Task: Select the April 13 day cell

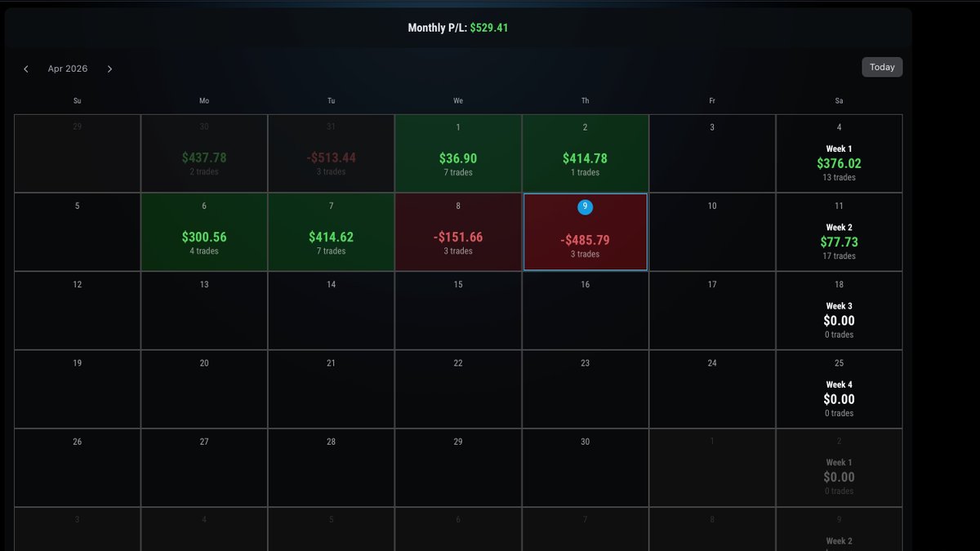Action: point(204,310)
